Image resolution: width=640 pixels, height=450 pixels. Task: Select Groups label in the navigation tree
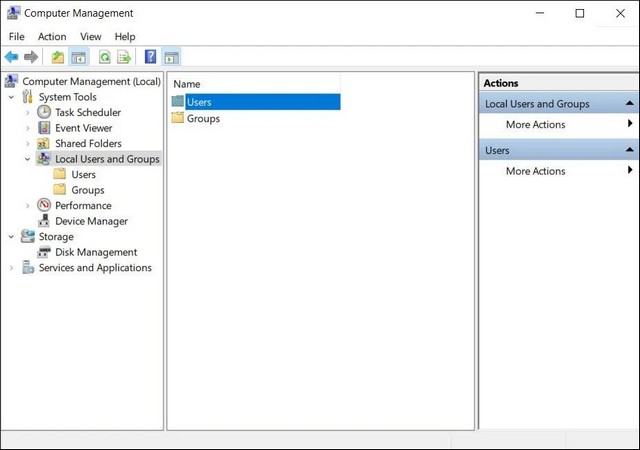[88, 190]
